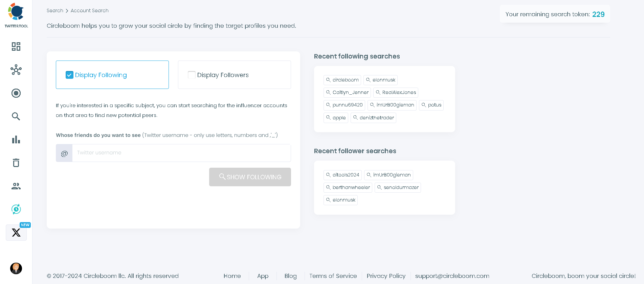Click the Recent follower searches heading
This screenshot has width=644, height=284.
(x=355, y=151)
